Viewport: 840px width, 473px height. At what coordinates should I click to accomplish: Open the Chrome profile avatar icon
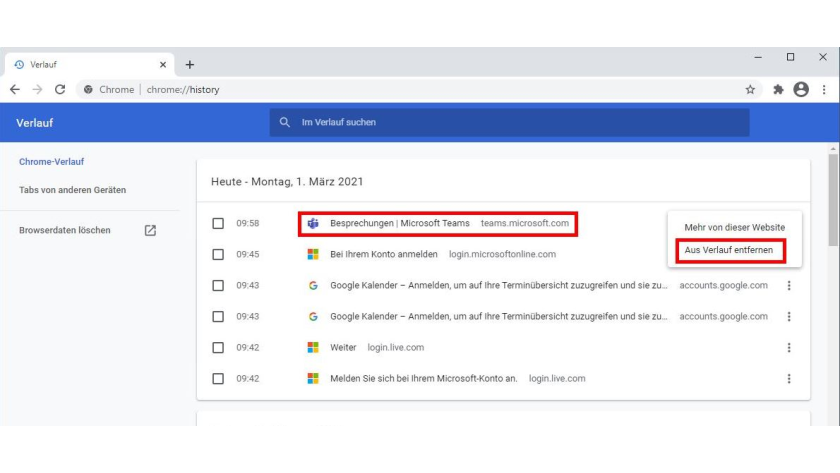click(801, 89)
